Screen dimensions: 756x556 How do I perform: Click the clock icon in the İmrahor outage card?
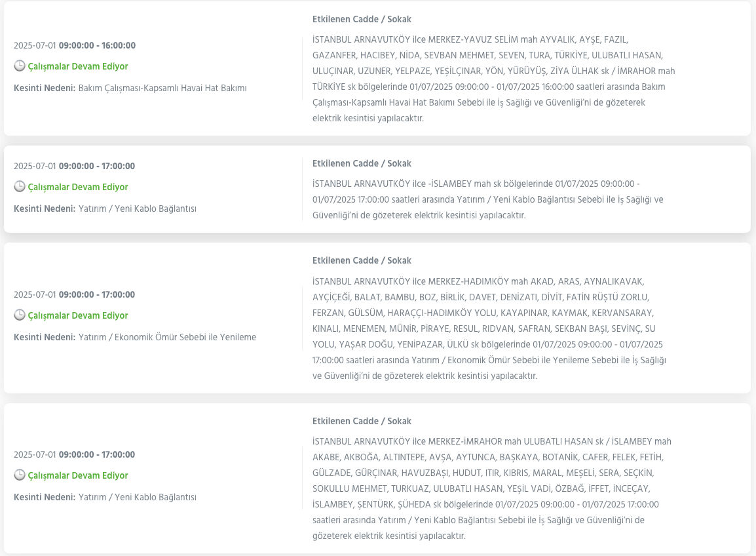20,475
